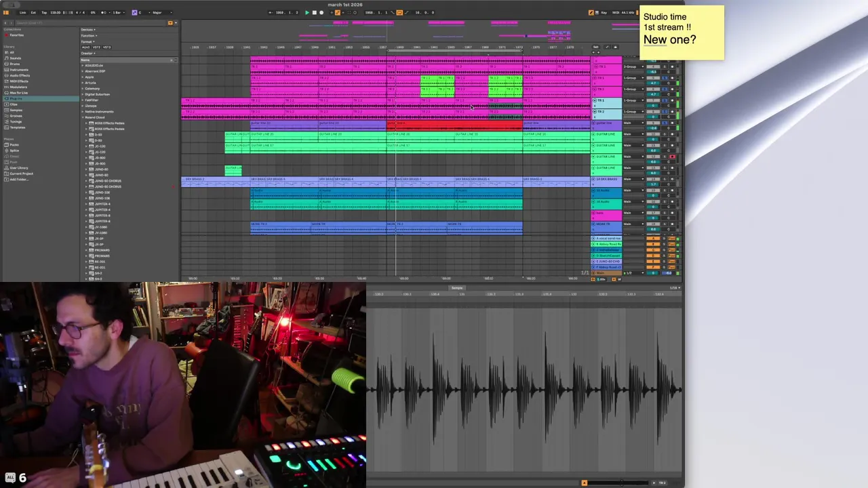
Task: Open Packs under Places
Action: click(12, 145)
